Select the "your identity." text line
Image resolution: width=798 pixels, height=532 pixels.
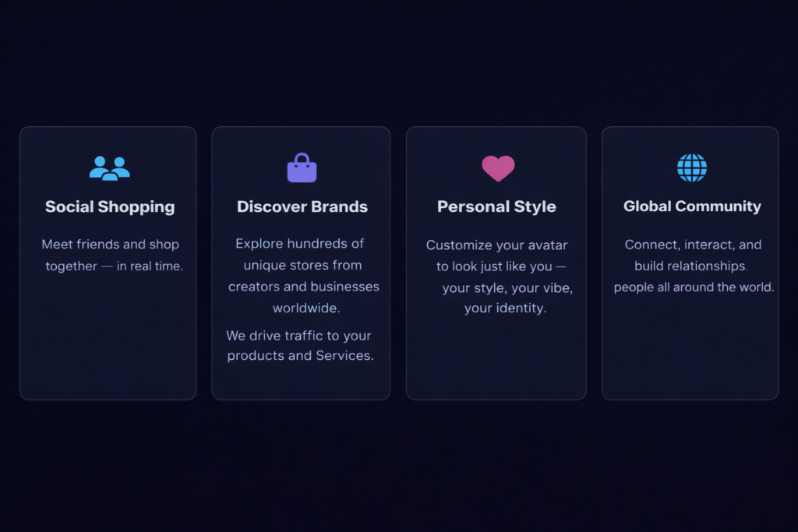coord(505,308)
